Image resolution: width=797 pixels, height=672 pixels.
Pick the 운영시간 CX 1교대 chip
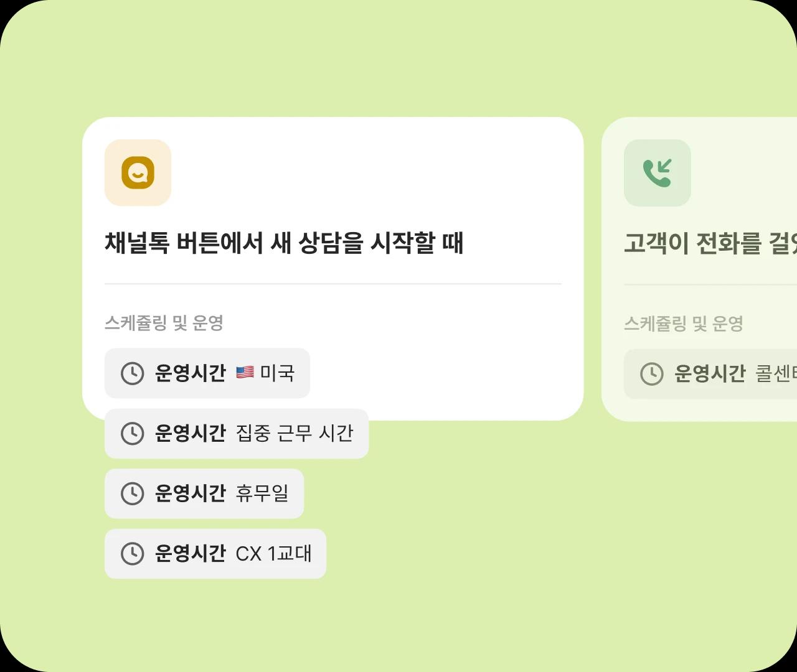tap(215, 554)
